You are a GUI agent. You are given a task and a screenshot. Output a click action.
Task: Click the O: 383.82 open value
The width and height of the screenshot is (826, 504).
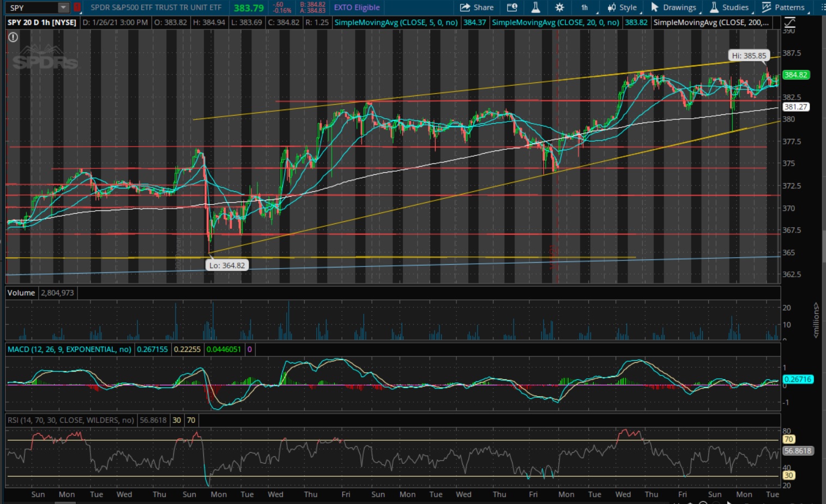tap(171, 22)
